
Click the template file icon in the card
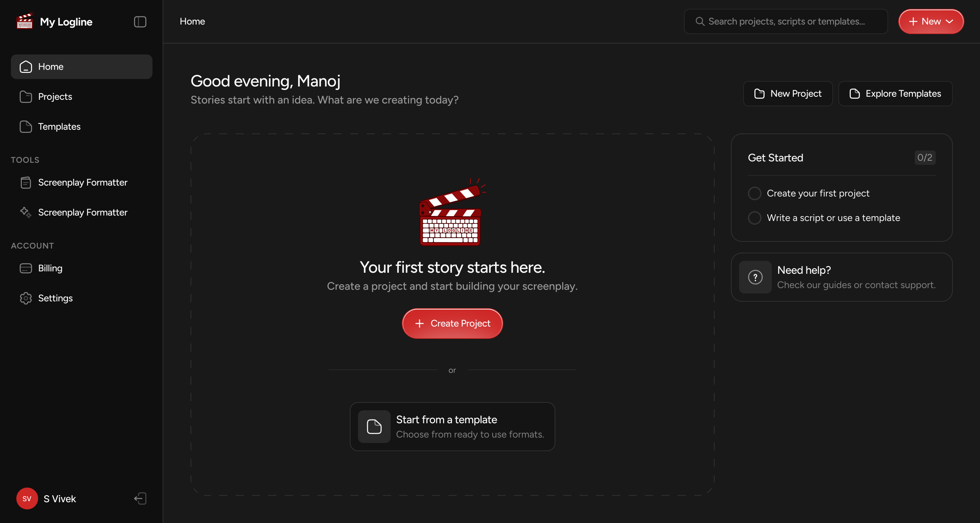[x=374, y=426]
